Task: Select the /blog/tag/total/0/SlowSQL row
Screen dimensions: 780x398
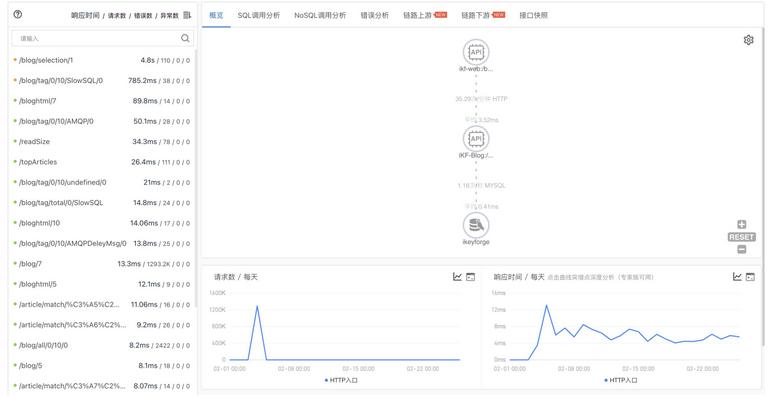Action: point(102,203)
